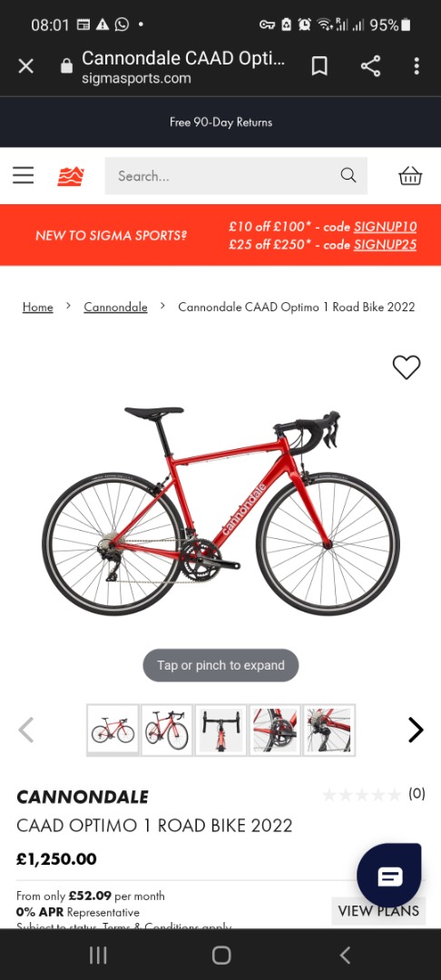This screenshot has width=441, height=980.
Task: Select the handlebar front-view thumbnail
Action: pos(221,730)
